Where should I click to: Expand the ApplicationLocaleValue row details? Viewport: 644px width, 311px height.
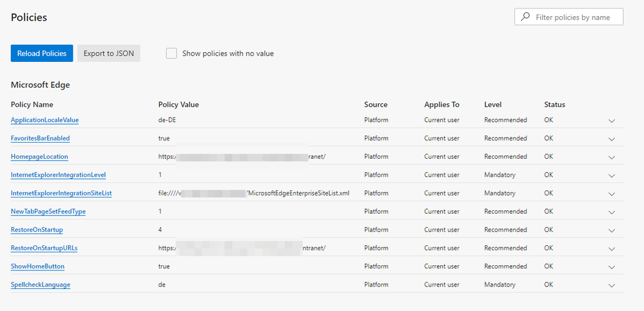coord(612,121)
